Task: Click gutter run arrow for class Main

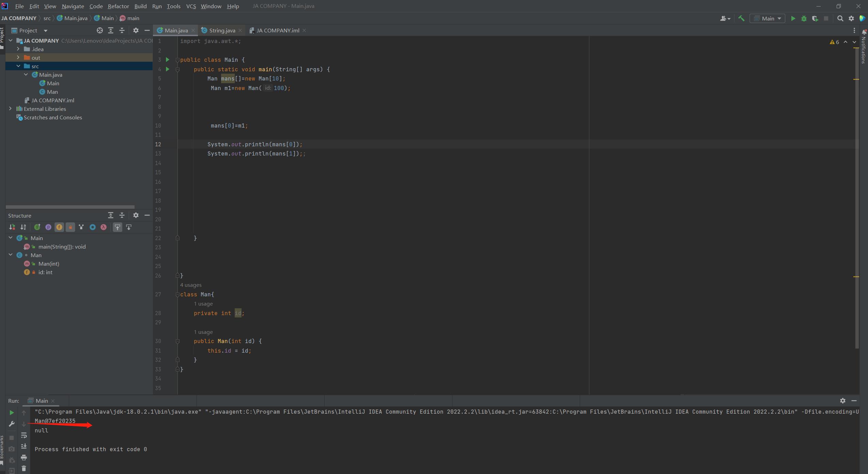Action: point(168,60)
